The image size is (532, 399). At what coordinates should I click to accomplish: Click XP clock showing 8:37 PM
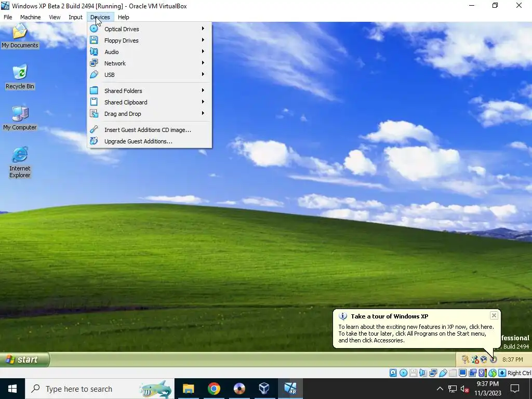512,360
